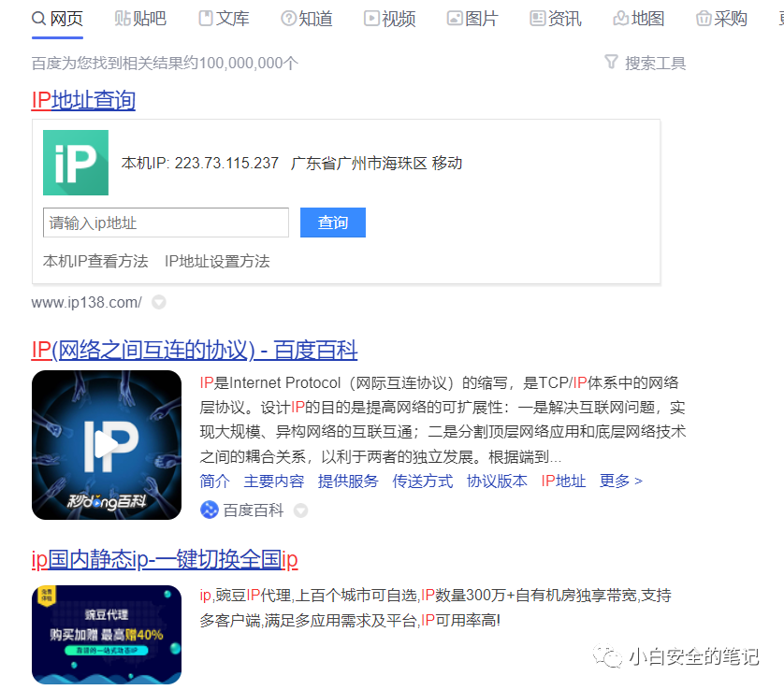784x690 pixels.
Task: Select the 网页 search tab
Action: tap(57, 19)
